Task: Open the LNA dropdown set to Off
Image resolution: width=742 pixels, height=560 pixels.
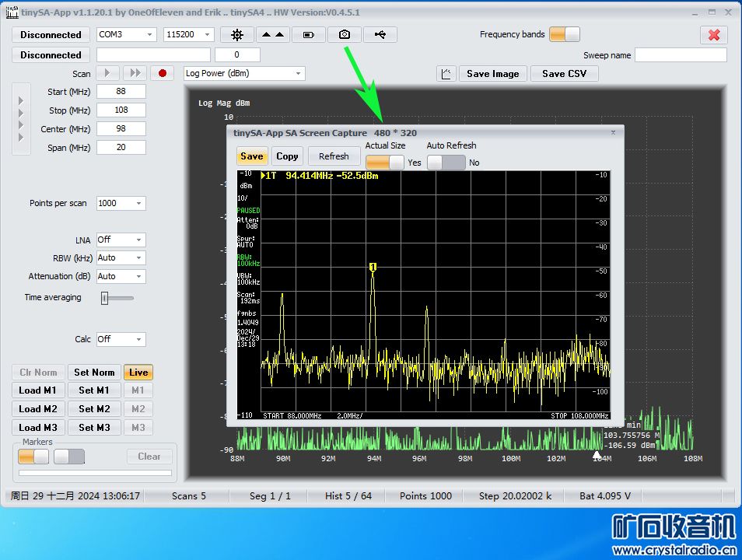Action: 121,240
